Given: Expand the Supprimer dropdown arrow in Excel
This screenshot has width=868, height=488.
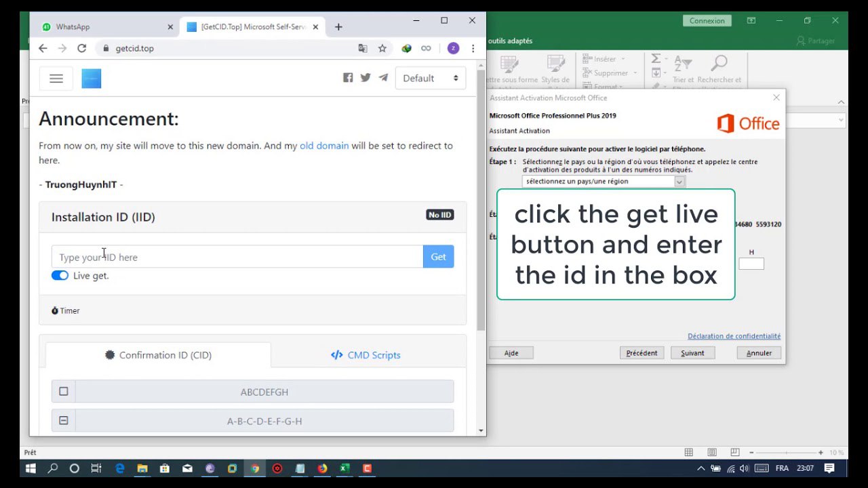Looking at the screenshot, I should [635, 73].
